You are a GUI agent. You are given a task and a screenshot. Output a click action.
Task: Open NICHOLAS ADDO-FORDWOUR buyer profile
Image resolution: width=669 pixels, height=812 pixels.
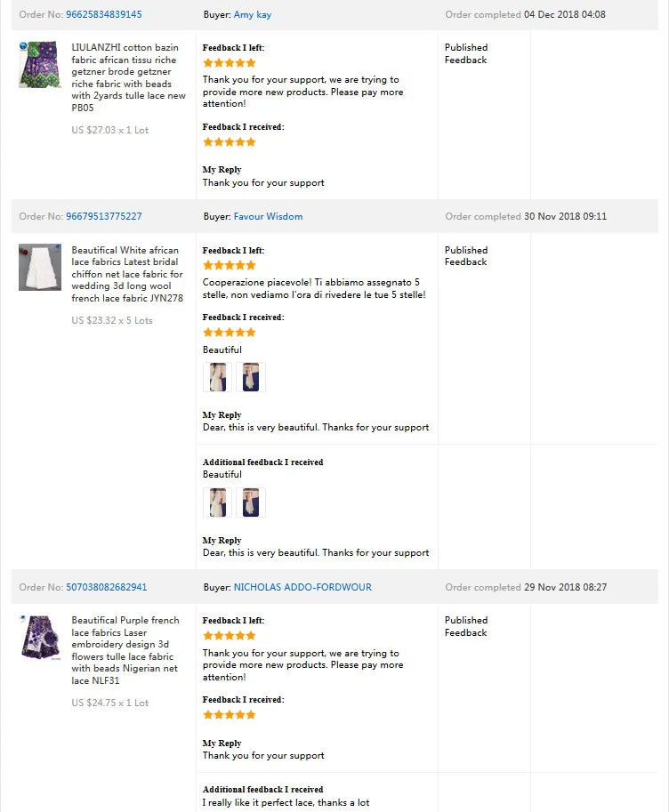tap(302, 587)
